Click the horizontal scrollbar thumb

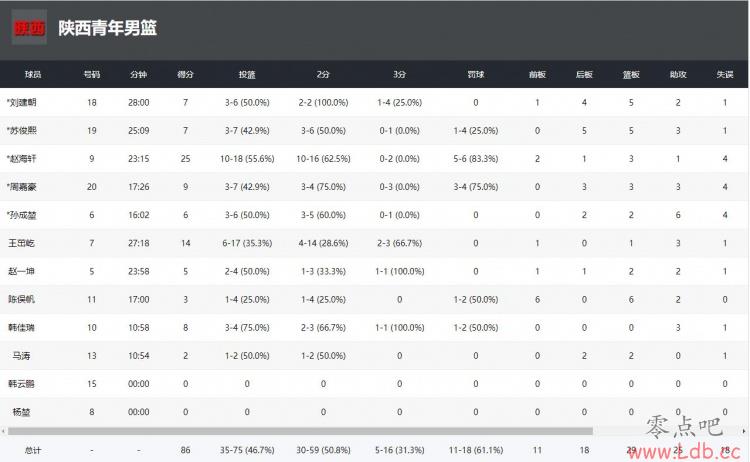[300, 431]
